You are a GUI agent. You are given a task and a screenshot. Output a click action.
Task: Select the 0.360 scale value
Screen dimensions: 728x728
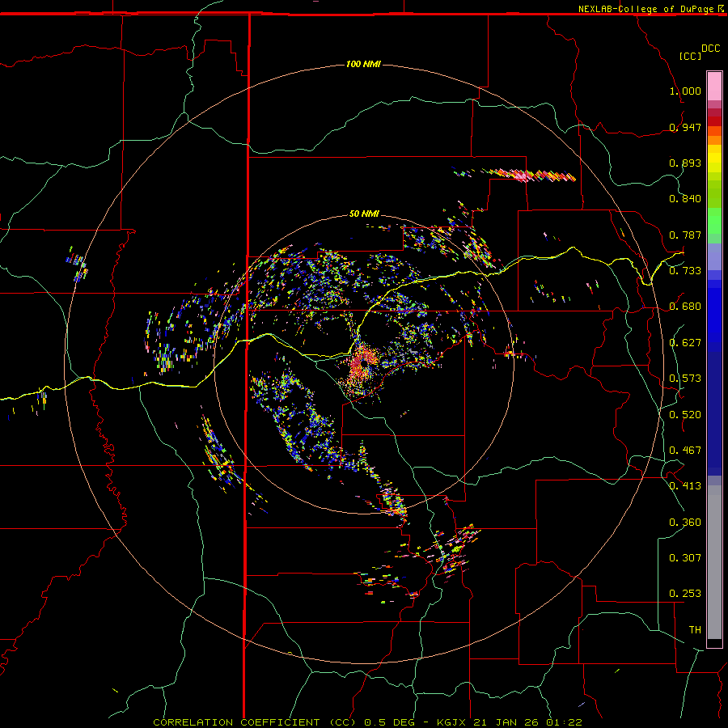(x=685, y=523)
